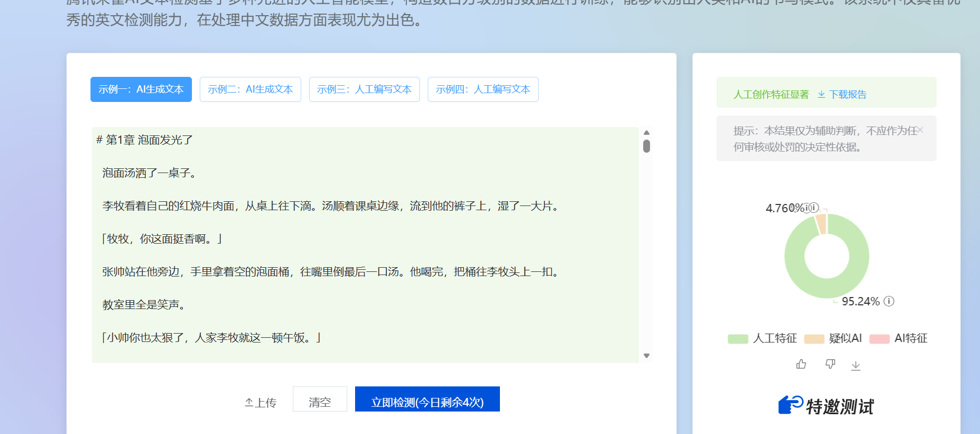Viewport: 980px width, 434px height.
Task: Click the 人工特征 green legend swatch
Action: point(738,339)
